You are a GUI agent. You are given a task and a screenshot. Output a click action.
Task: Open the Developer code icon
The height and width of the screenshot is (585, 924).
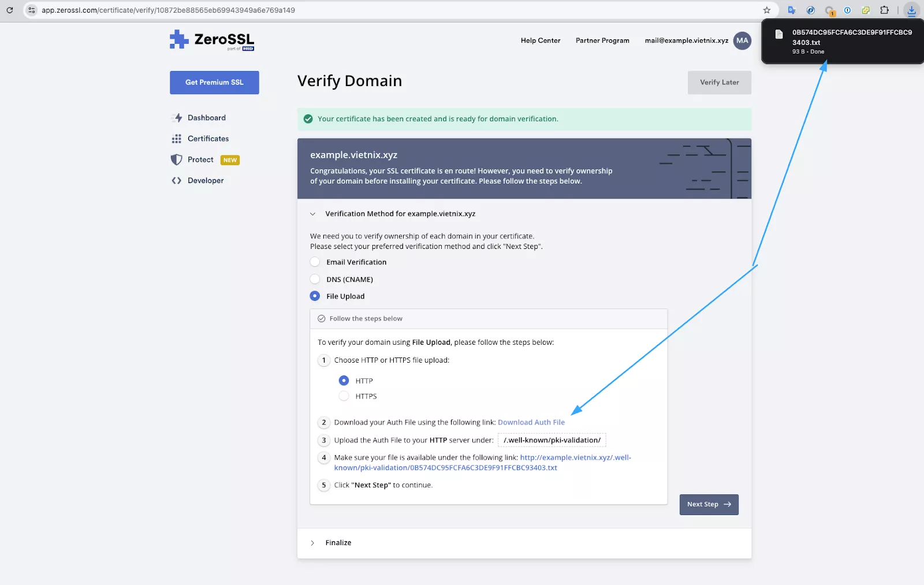click(177, 181)
